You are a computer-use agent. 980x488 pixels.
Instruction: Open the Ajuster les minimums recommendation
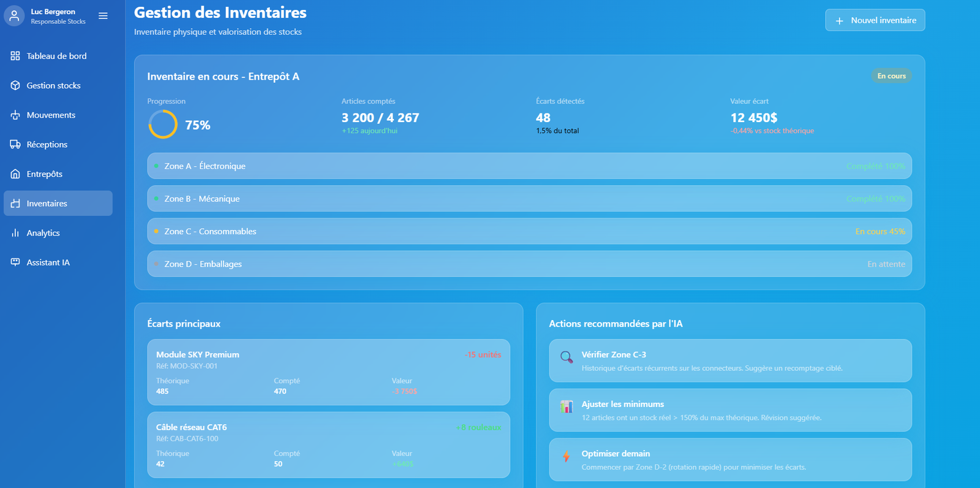tap(730, 410)
